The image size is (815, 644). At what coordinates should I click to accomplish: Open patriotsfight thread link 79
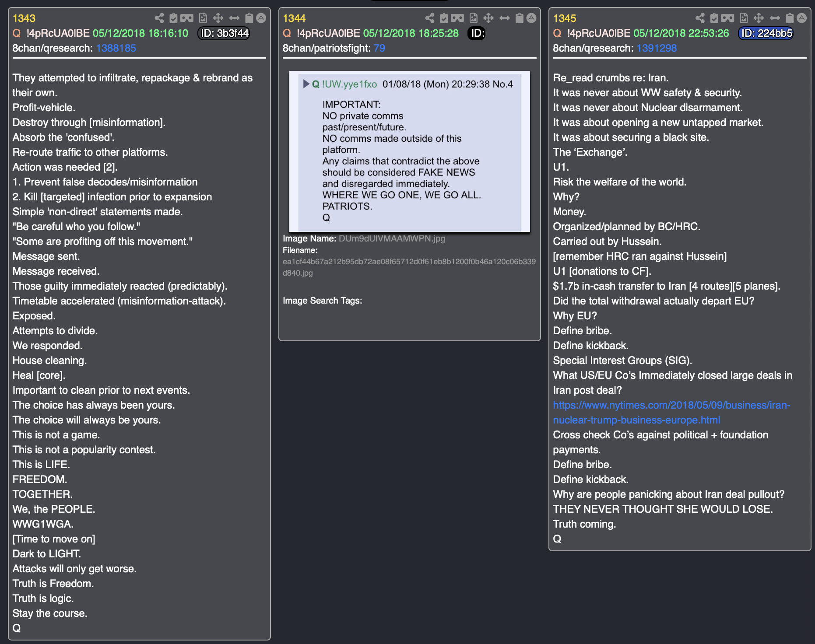click(x=379, y=48)
